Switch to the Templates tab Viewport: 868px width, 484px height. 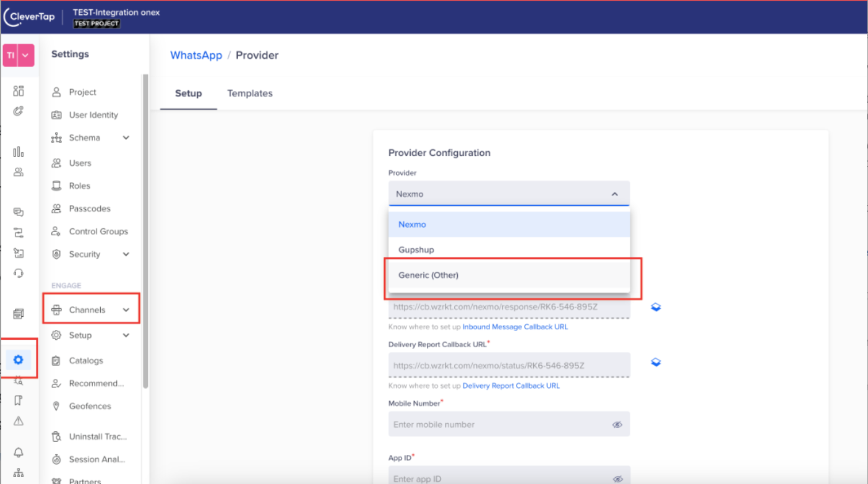click(x=249, y=93)
